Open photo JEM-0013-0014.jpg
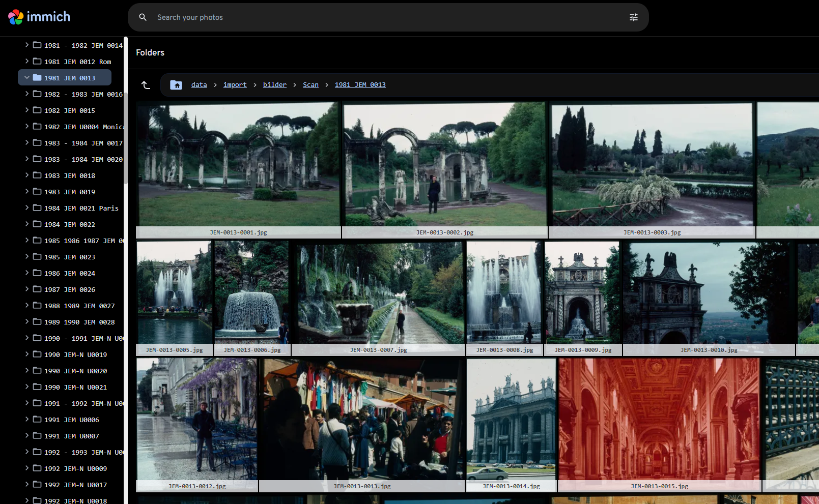The height and width of the screenshot is (504, 819). click(511, 425)
